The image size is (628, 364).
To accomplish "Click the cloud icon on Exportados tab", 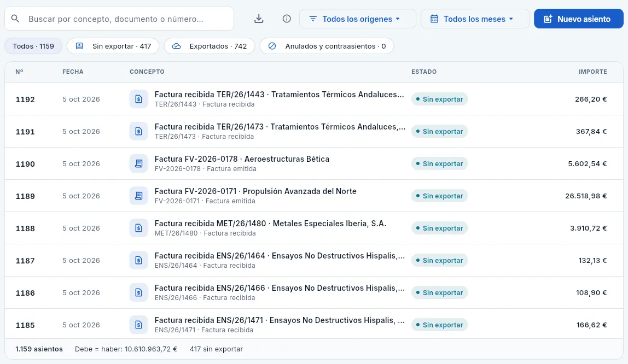I will point(176,46).
